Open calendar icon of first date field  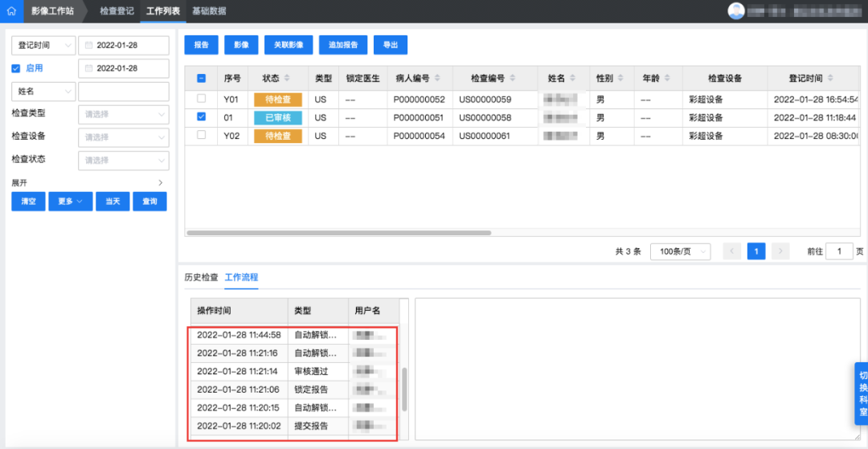(x=88, y=45)
